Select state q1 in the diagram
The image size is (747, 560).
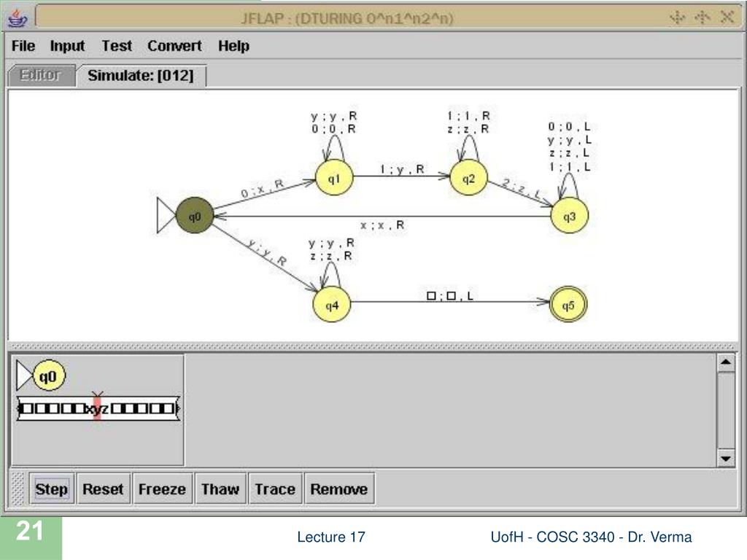[x=334, y=178]
